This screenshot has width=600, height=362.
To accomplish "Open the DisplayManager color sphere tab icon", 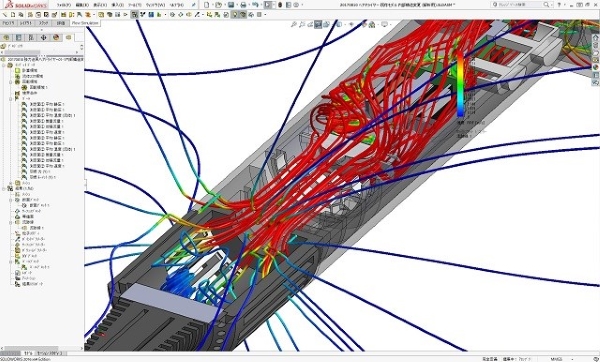I will point(56,38).
